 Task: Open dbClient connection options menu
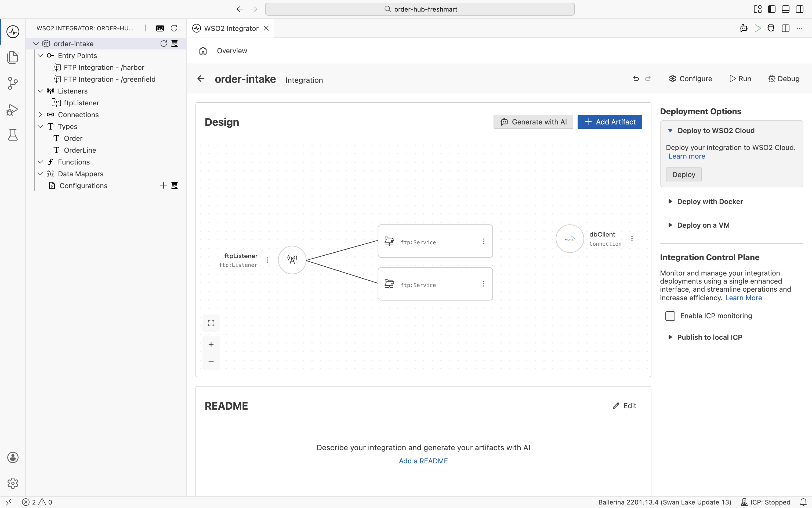coord(632,239)
